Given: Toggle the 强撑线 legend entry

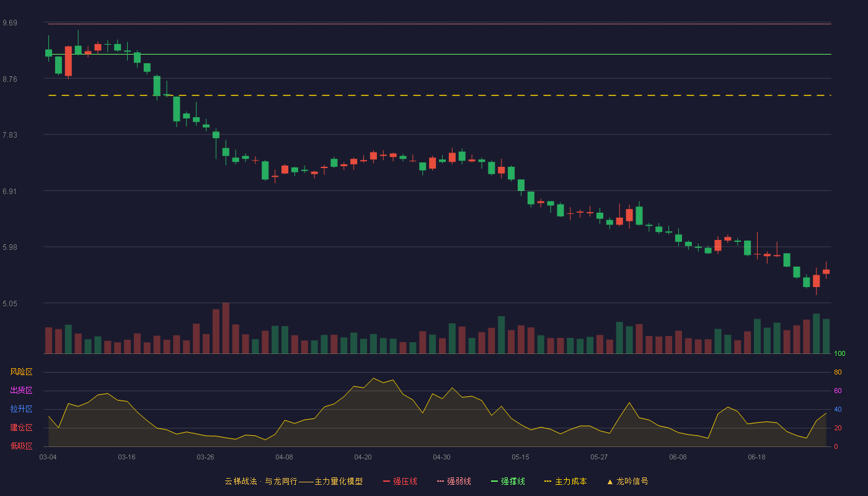Looking at the screenshot, I should tap(508, 481).
